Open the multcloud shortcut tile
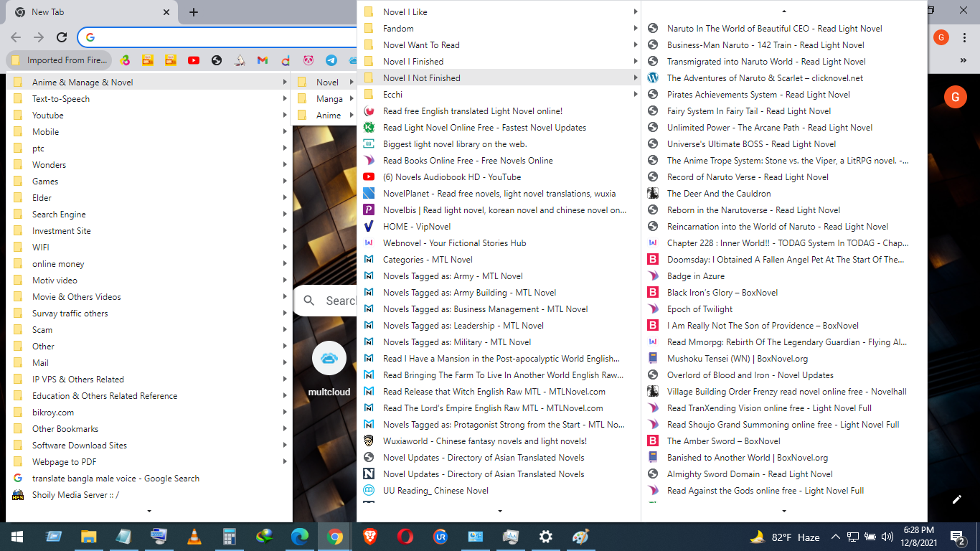The height and width of the screenshot is (551, 980). (x=329, y=368)
